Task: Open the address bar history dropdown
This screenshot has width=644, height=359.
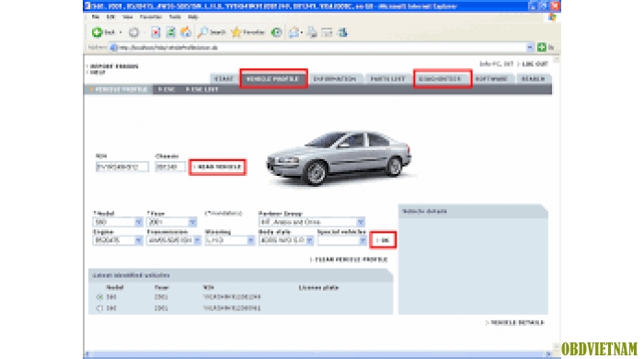Action: click(530, 47)
